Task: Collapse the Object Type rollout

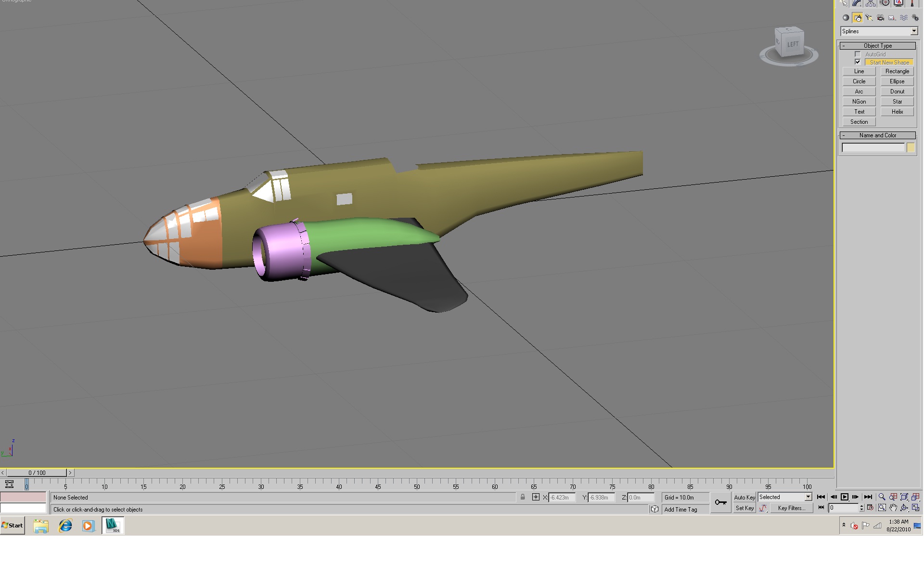Action: [878, 46]
